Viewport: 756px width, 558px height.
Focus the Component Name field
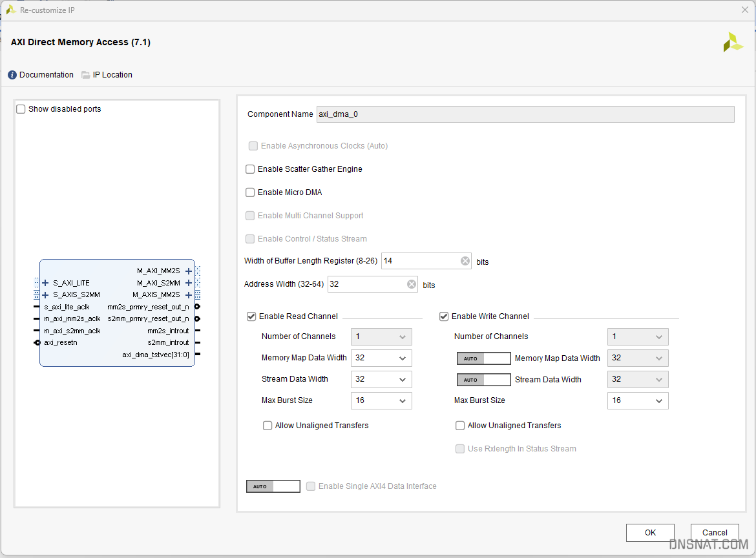pos(525,114)
